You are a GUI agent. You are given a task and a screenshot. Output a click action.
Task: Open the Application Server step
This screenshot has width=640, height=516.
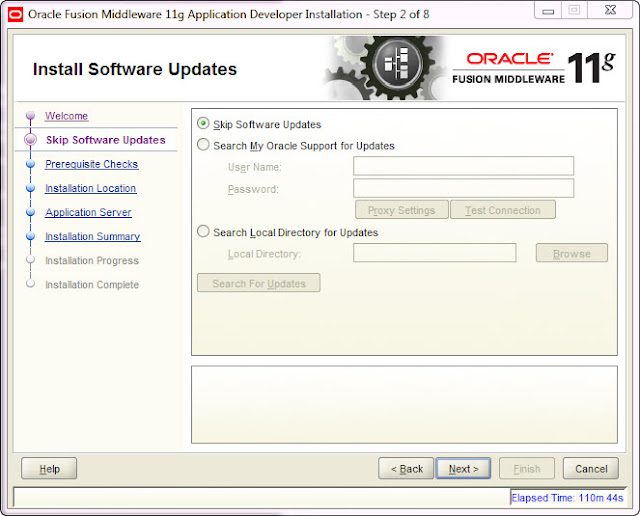[x=89, y=212]
